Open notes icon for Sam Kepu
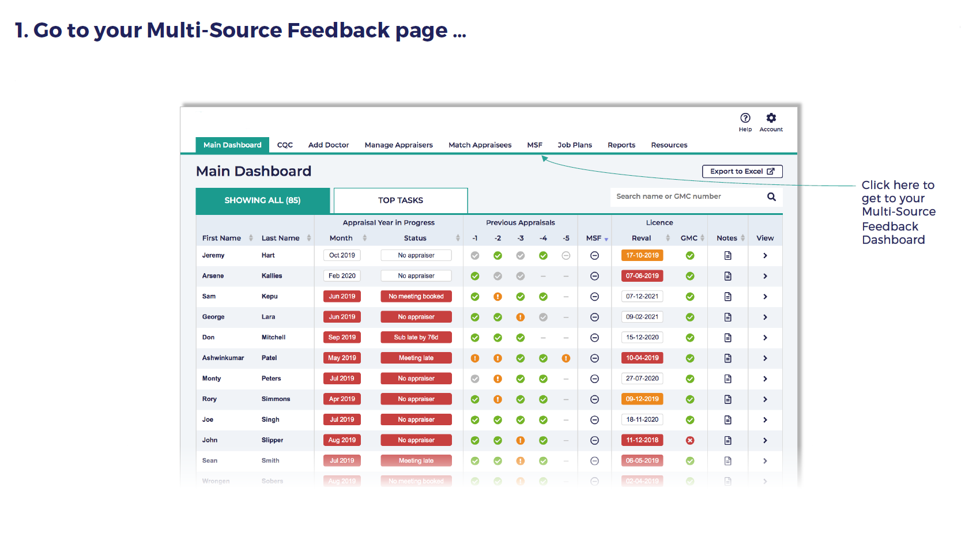The width and height of the screenshot is (980, 537). point(728,297)
